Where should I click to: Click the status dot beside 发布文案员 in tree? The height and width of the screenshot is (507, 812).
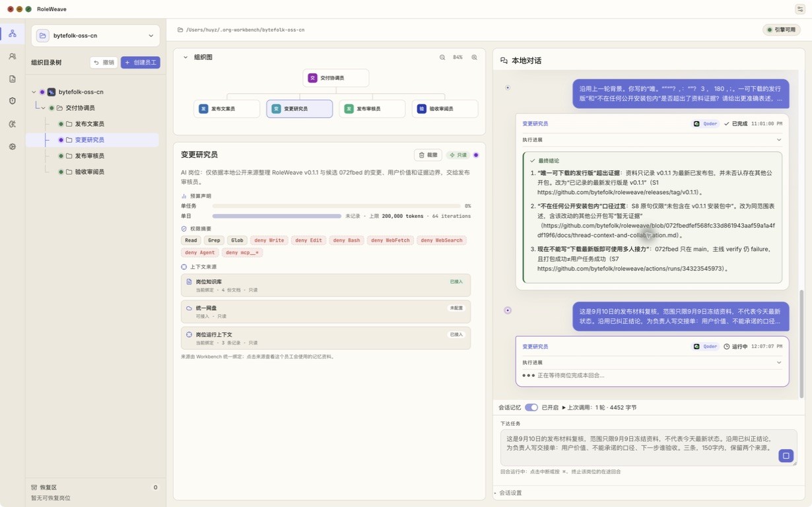(x=61, y=124)
